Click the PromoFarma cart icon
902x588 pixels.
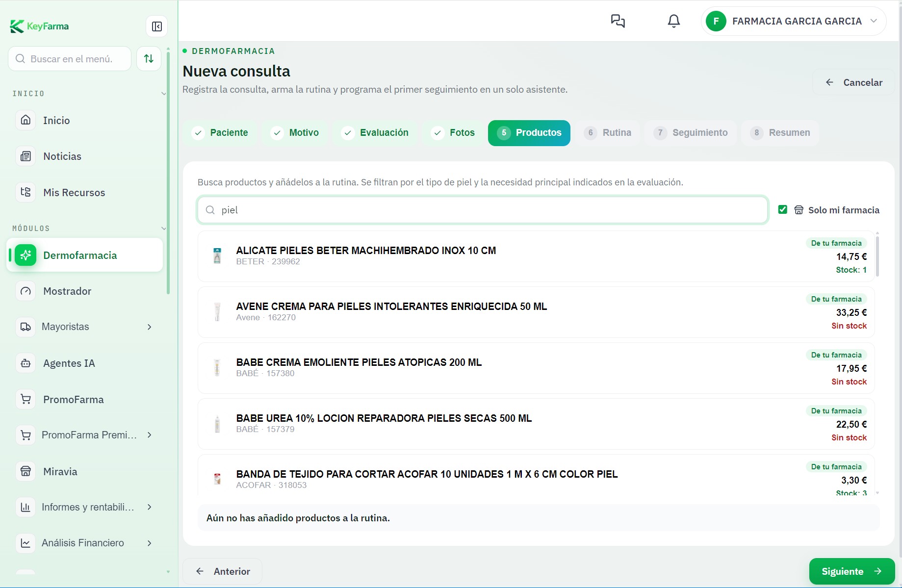point(26,399)
